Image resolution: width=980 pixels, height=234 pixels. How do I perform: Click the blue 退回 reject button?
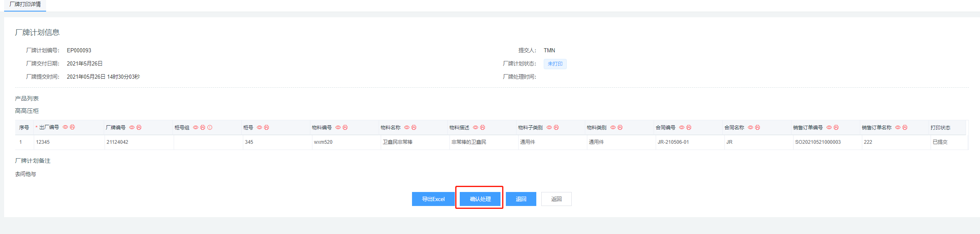click(521, 199)
